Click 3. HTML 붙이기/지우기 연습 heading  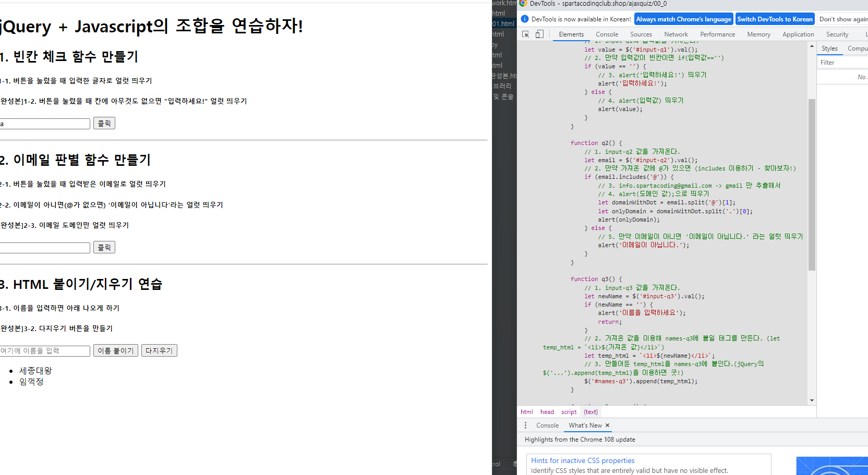(81, 284)
